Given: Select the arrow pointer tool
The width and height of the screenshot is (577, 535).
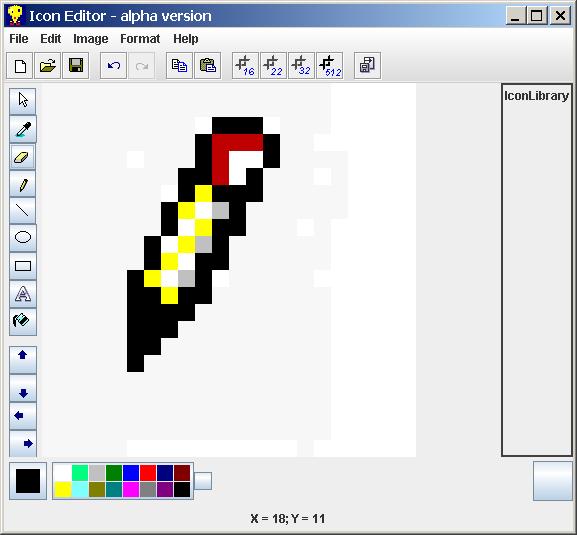Looking at the screenshot, I should (x=23, y=101).
